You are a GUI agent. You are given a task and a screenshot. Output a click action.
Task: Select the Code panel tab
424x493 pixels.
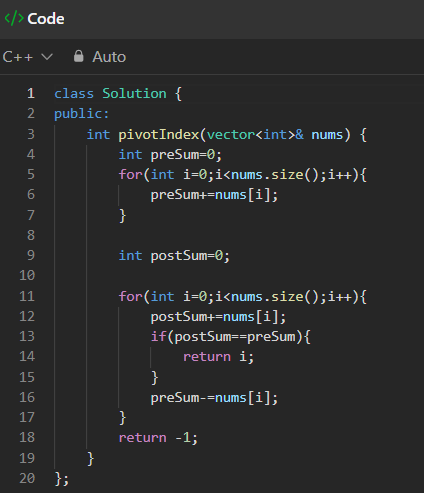34,19
